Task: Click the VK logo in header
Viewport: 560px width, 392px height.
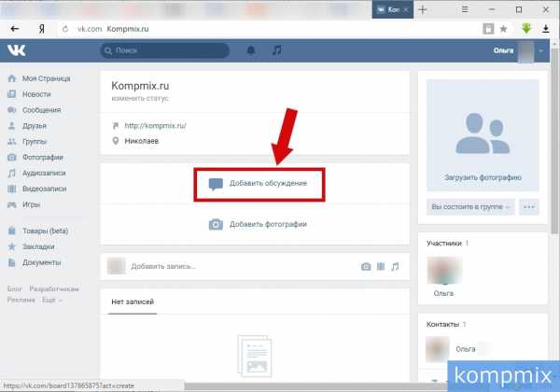Action: point(17,50)
